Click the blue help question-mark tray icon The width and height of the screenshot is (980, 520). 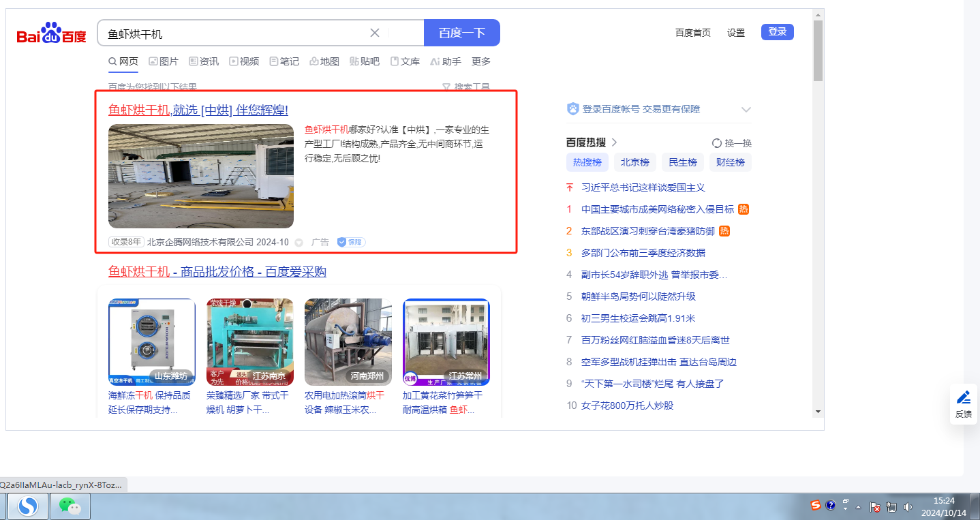point(831,506)
